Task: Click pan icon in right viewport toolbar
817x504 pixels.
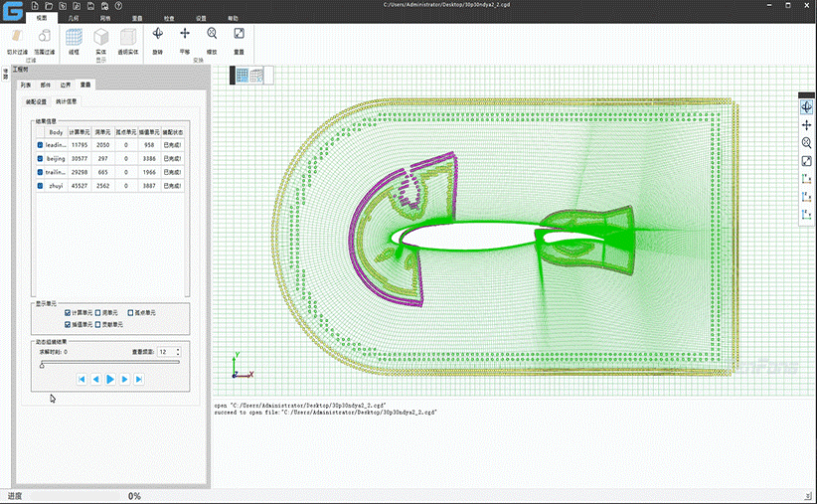Action: (806, 125)
